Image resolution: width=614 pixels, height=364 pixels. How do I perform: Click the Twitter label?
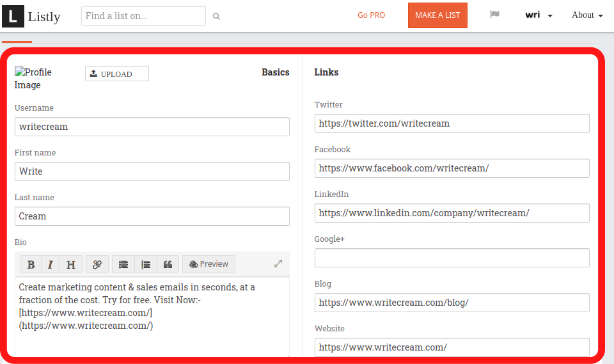(328, 105)
